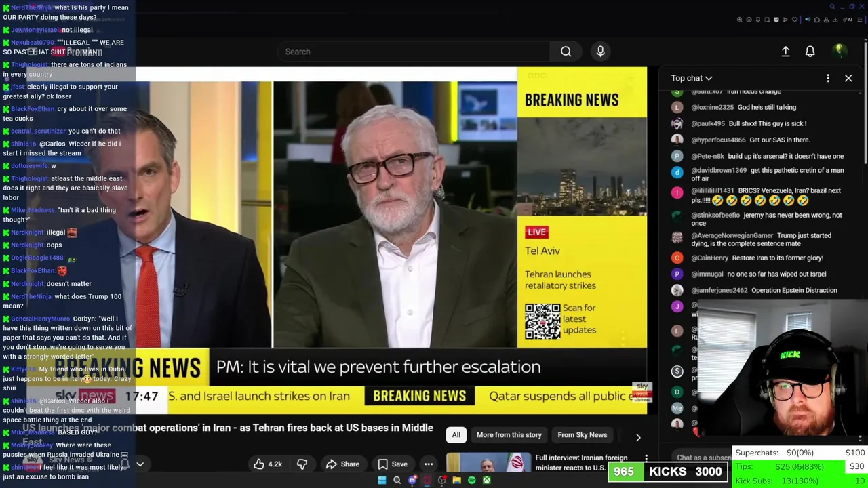Screen dimensions: 868x488
Task: Activate voice search microphone icon
Action: click(x=600, y=52)
